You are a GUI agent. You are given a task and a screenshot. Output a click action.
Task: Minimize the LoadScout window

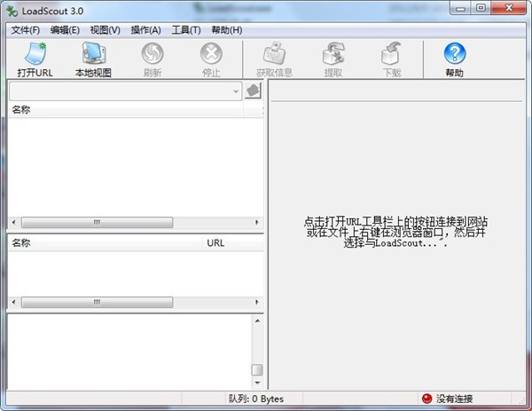coord(460,9)
